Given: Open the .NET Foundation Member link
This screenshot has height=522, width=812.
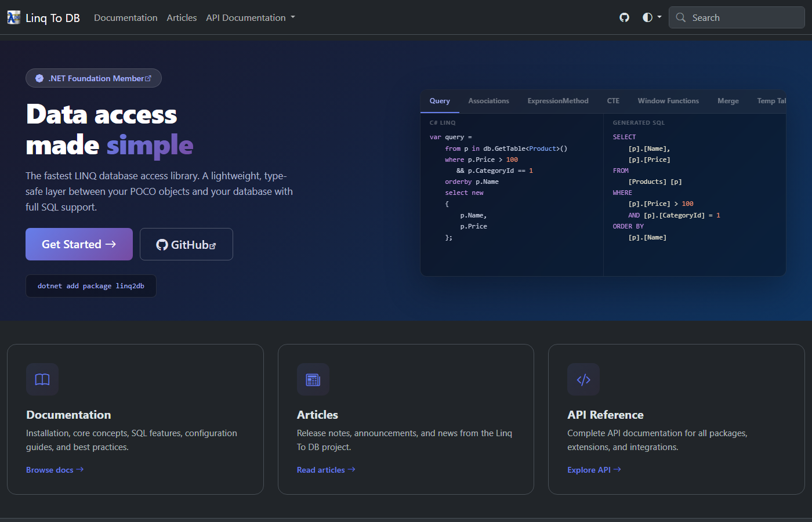Looking at the screenshot, I should (x=93, y=78).
